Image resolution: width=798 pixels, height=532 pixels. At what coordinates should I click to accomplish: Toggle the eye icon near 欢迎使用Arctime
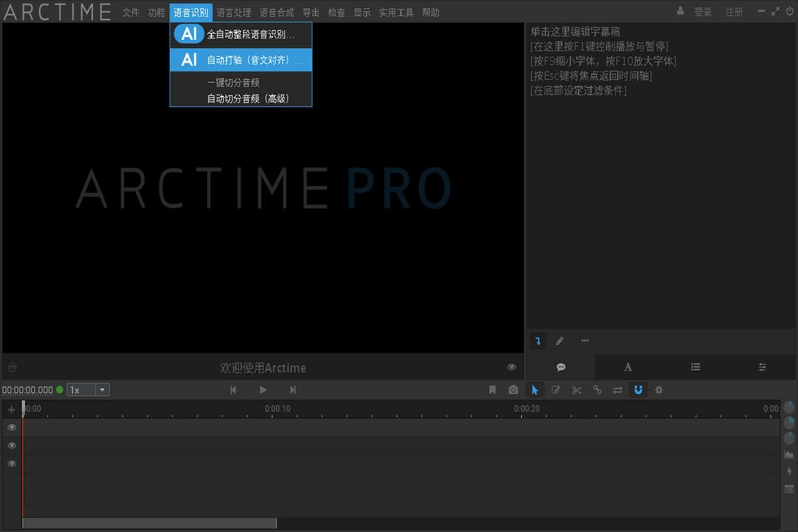coord(511,366)
